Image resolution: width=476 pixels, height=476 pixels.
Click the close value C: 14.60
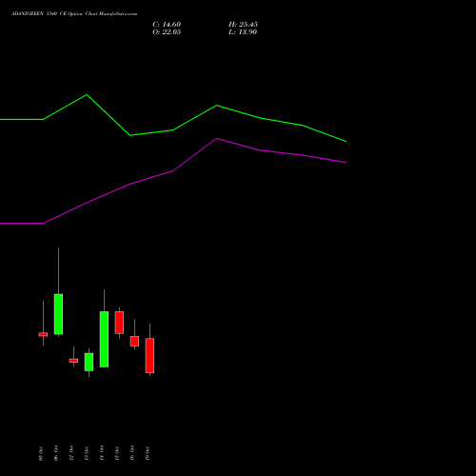click(x=167, y=25)
